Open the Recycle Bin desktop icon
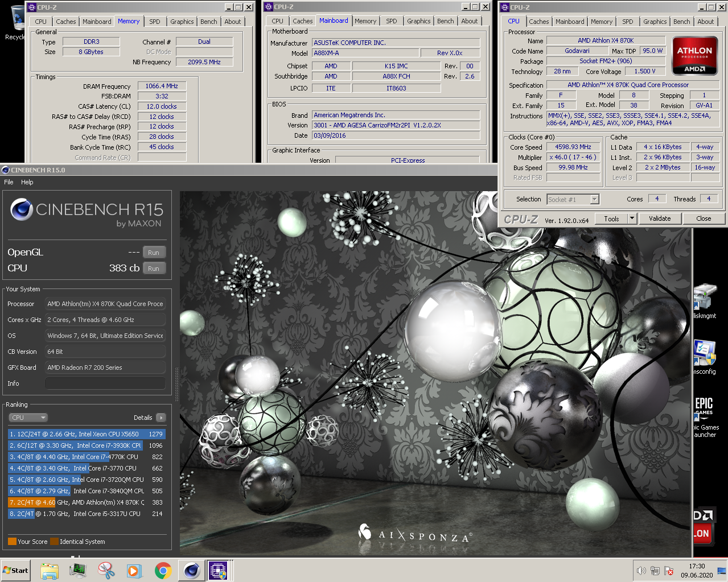 coord(16,23)
